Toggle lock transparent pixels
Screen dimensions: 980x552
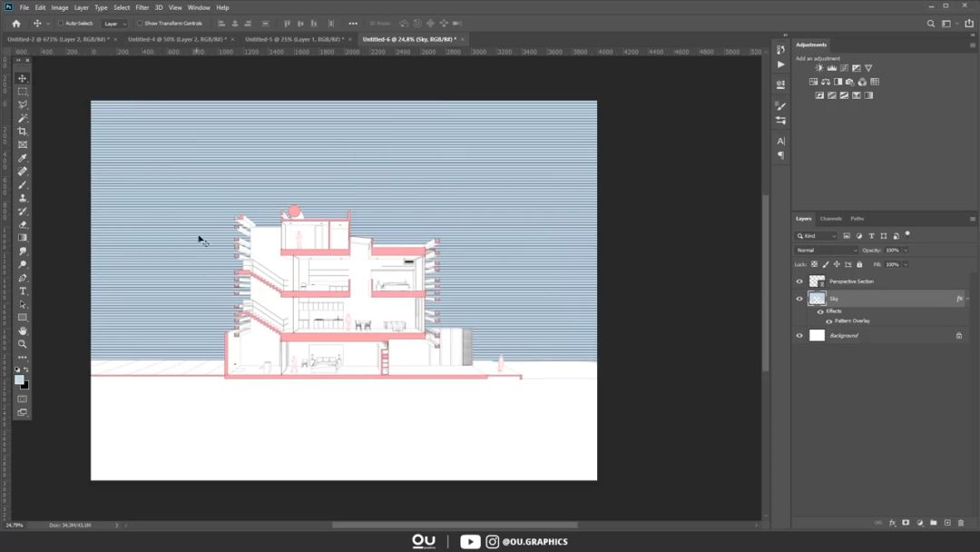click(x=814, y=264)
